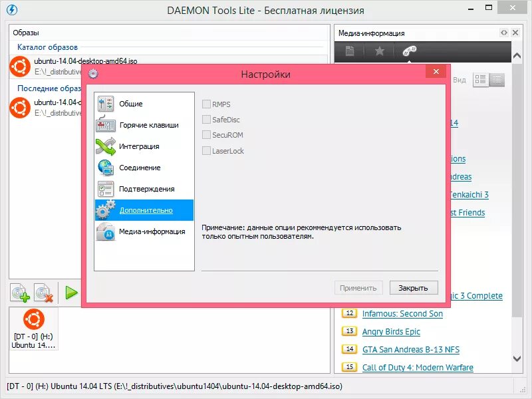The image size is (532, 399).
Task: Open the Infamous: Second Son link
Action: [402, 314]
